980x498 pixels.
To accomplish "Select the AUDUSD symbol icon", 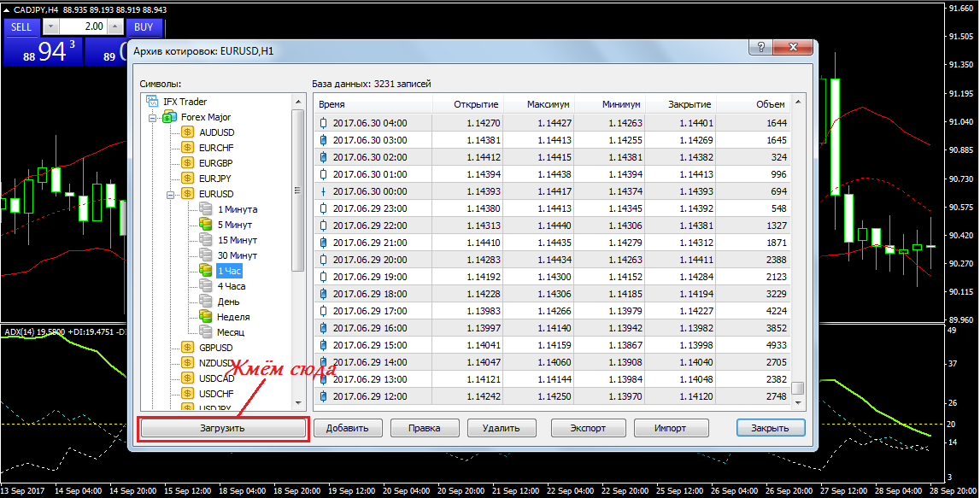I will [187, 132].
